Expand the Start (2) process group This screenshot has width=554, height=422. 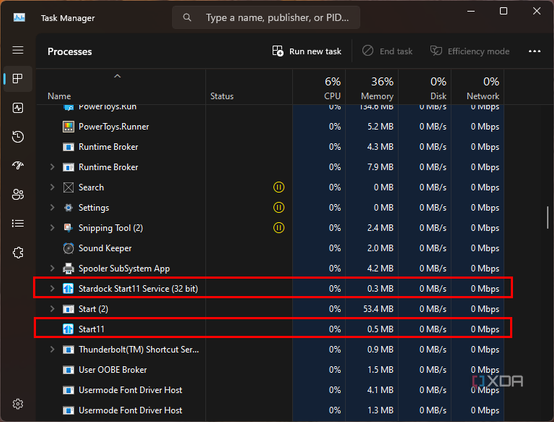tap(52, 309)
